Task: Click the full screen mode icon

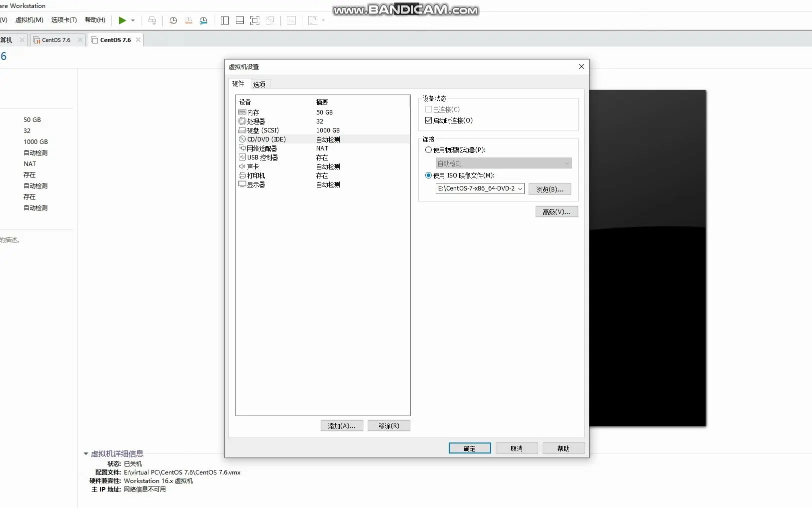Action: [x=255, y=20]
